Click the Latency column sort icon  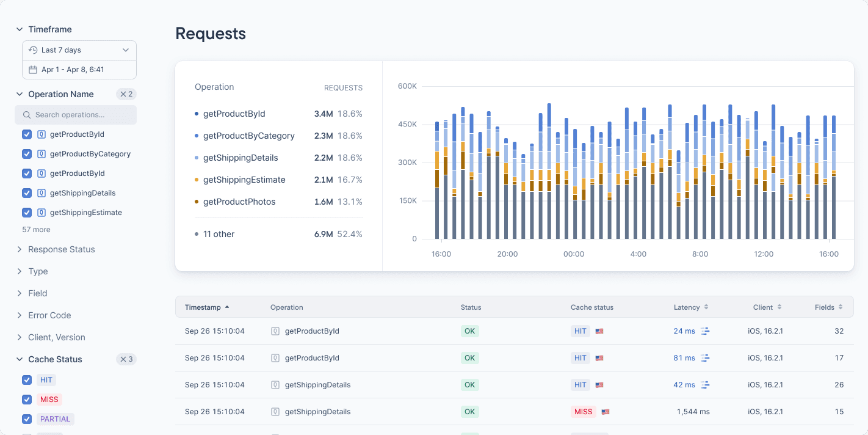(706, 307)
